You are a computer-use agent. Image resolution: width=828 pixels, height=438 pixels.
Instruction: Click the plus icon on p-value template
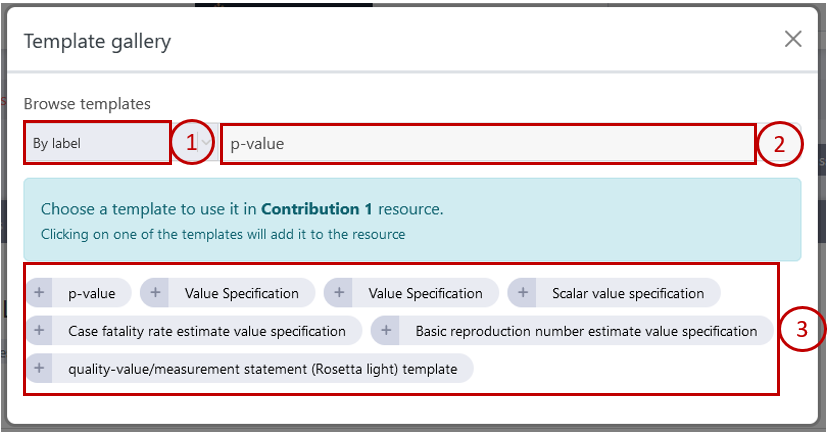[x=40, y=293]
